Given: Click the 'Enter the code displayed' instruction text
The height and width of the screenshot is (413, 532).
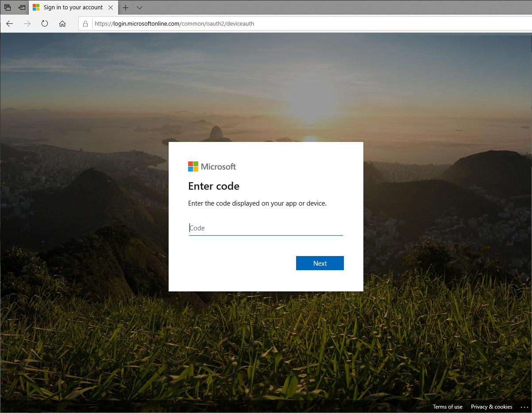Looking at the screenshot, I should tap(257, 204).
